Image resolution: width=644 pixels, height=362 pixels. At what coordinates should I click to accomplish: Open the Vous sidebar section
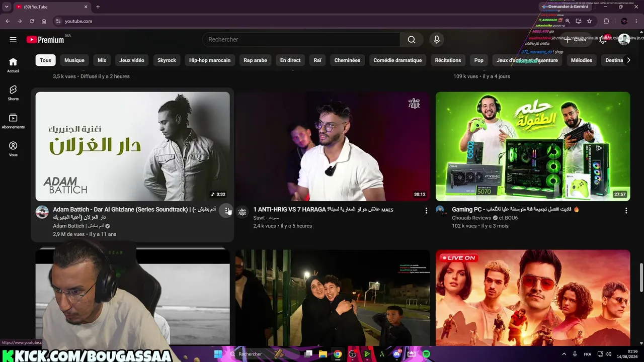point(13,149)
